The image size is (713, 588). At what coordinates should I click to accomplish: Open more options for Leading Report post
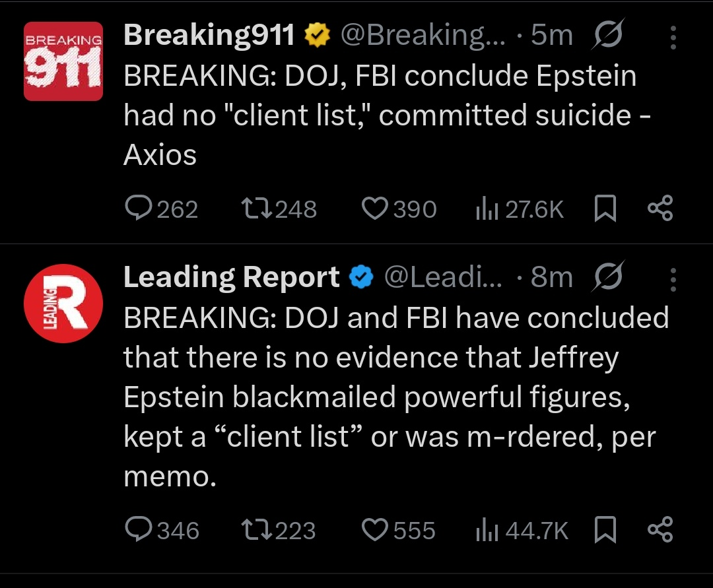[673, 280]
